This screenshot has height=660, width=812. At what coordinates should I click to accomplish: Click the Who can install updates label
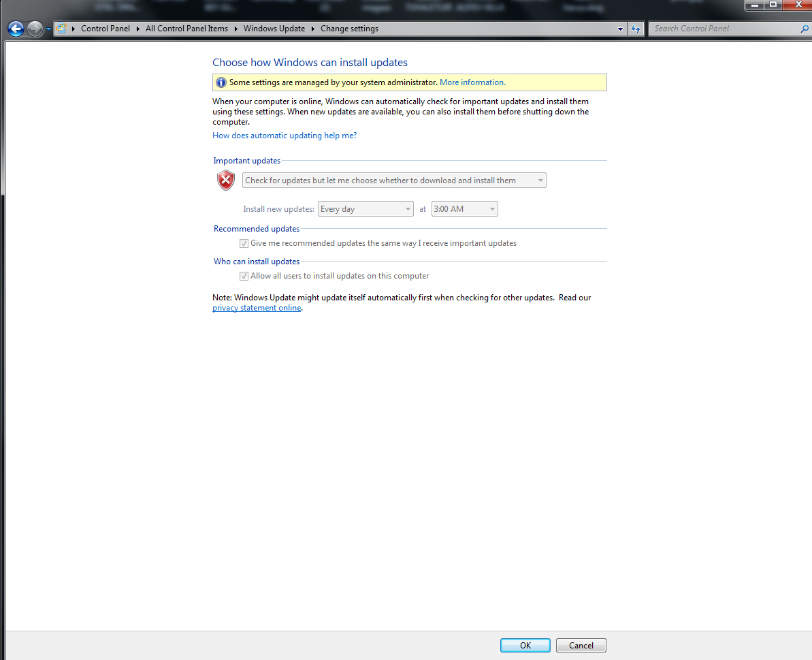[x=257, y=262]
